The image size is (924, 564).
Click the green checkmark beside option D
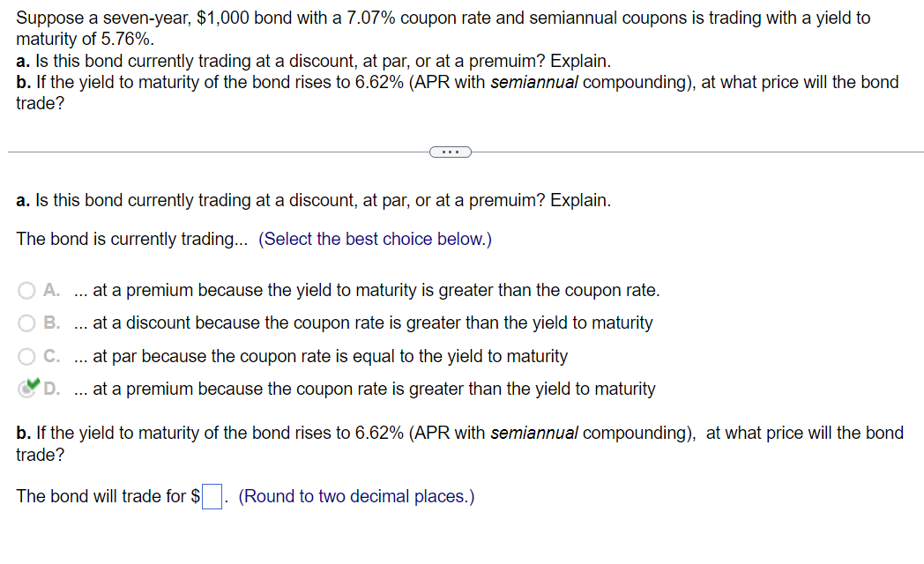32,384
